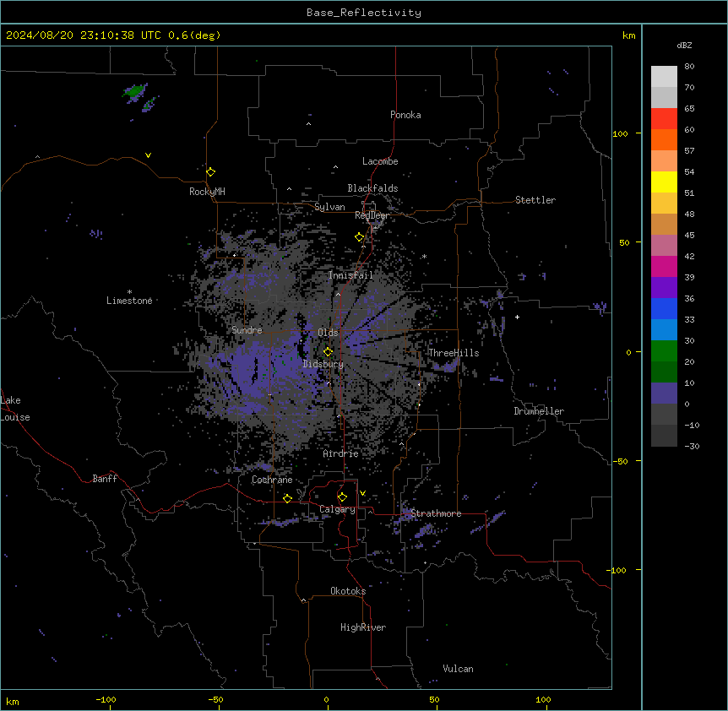Click the yellow V marker east of Calgary

click(362, 493)
